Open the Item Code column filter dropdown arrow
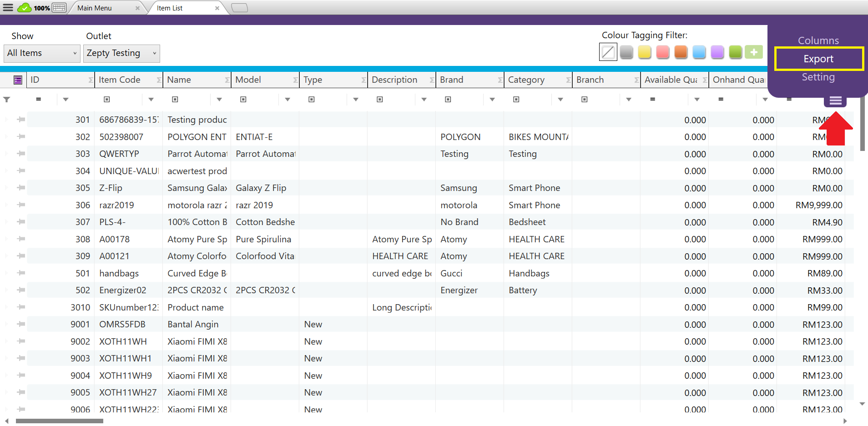This screenshot has height=426, width=868. 151,100
